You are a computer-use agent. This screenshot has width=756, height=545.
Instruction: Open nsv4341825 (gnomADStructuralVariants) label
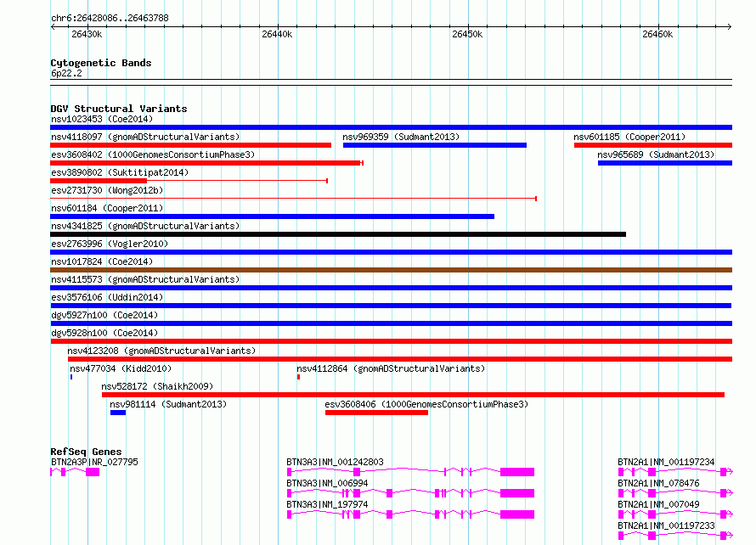coord(145,226)
